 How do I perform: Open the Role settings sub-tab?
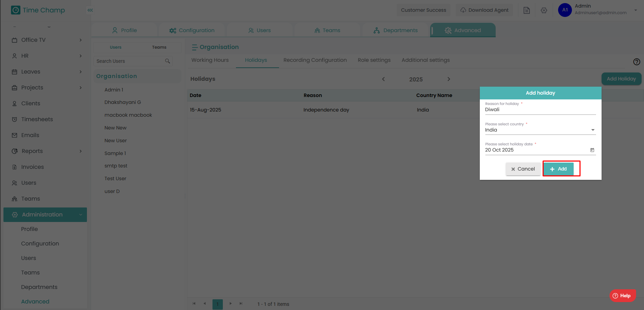coord(374,60)
